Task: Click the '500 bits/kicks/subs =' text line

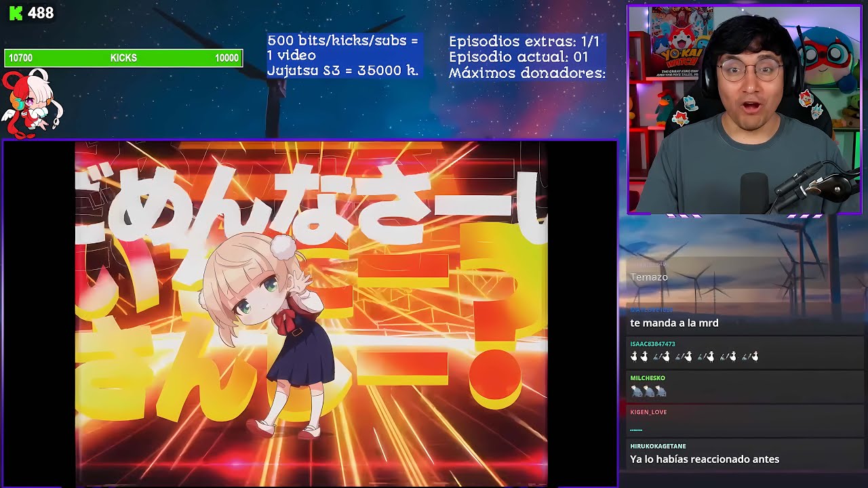Action: click(x=342, y=41)
